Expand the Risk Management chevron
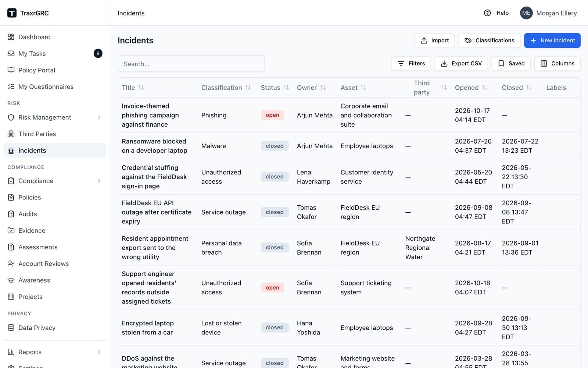This screenshot has height=368, width=588. click(99, 117)
